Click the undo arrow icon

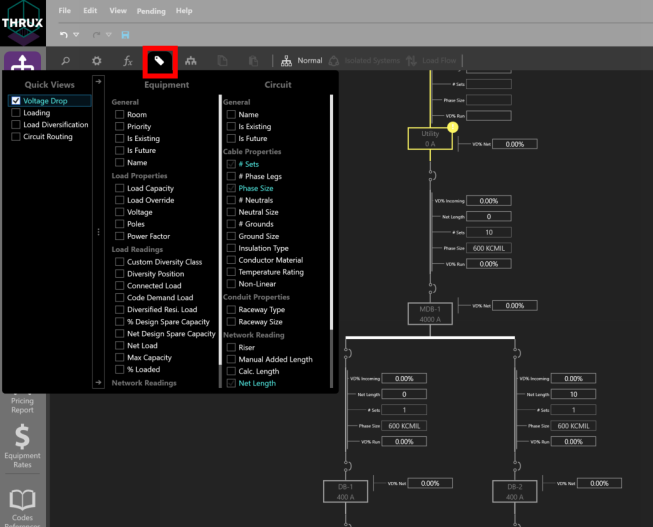63,34
